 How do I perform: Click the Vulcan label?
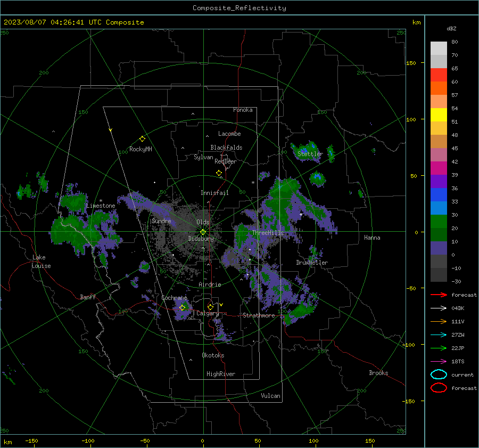[x=270, y=396]
